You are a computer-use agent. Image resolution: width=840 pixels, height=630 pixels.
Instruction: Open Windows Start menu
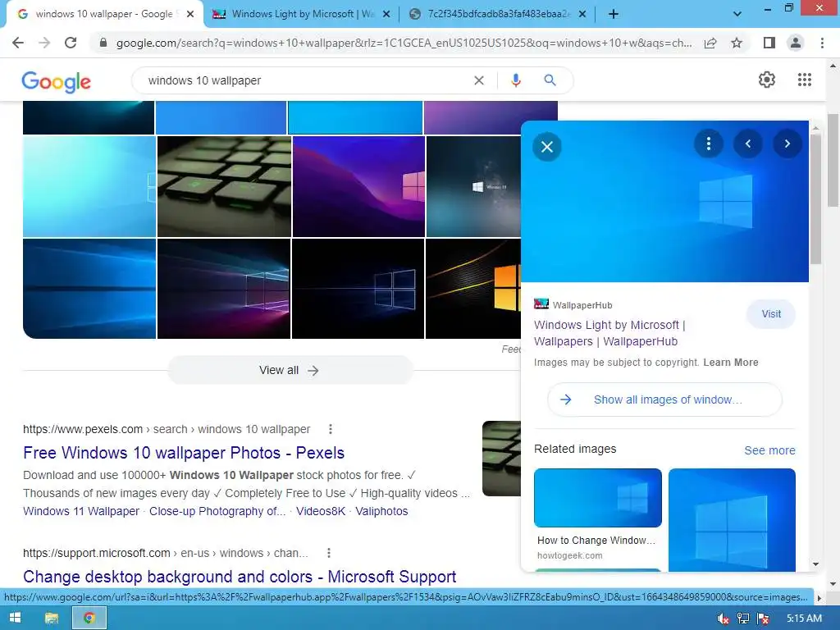(x=15, y=619)
